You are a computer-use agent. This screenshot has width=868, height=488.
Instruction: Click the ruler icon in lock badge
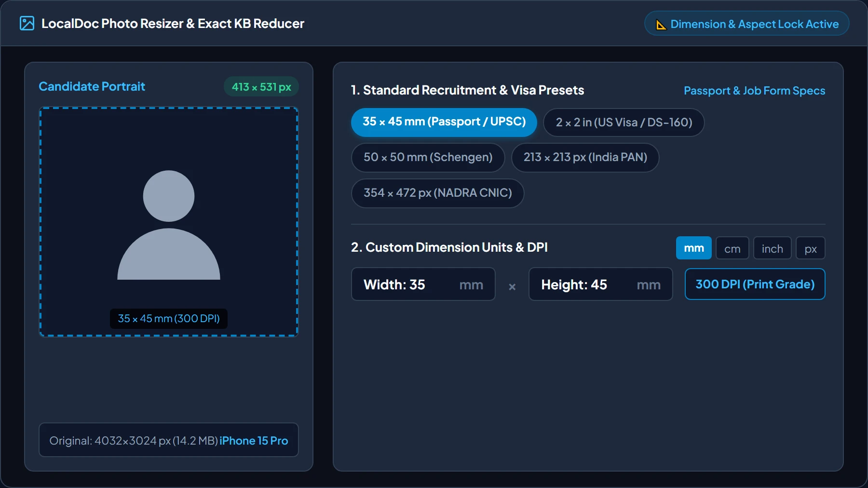[661, 25]
